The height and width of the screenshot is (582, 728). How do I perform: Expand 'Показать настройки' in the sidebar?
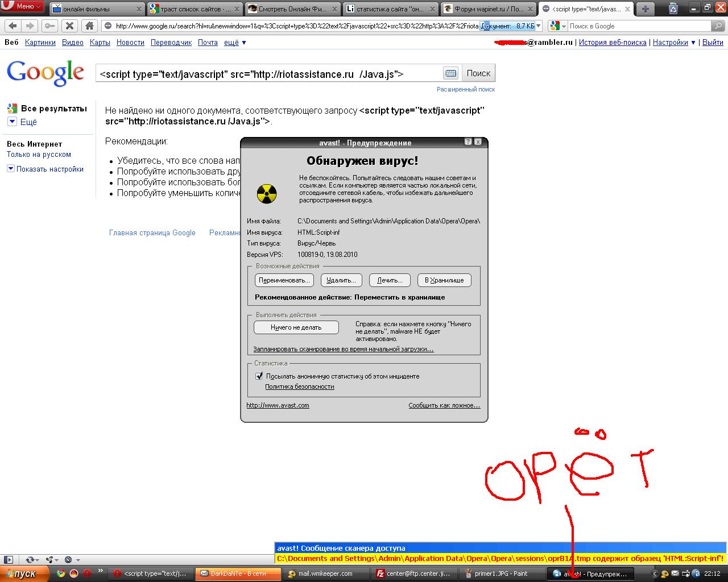pyautogui.click(x=11, y=169)
